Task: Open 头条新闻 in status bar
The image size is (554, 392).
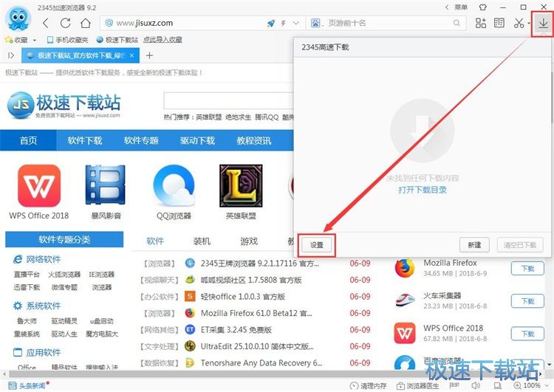Action: point(27,385)
